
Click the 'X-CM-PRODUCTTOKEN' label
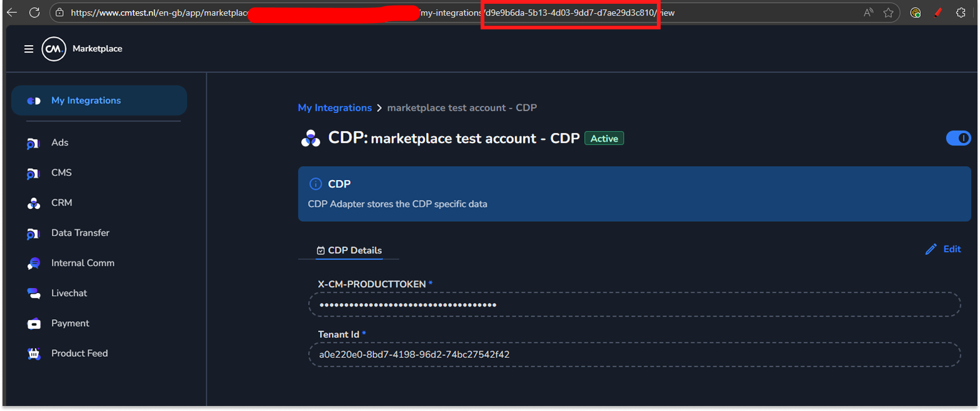(372, 284)
